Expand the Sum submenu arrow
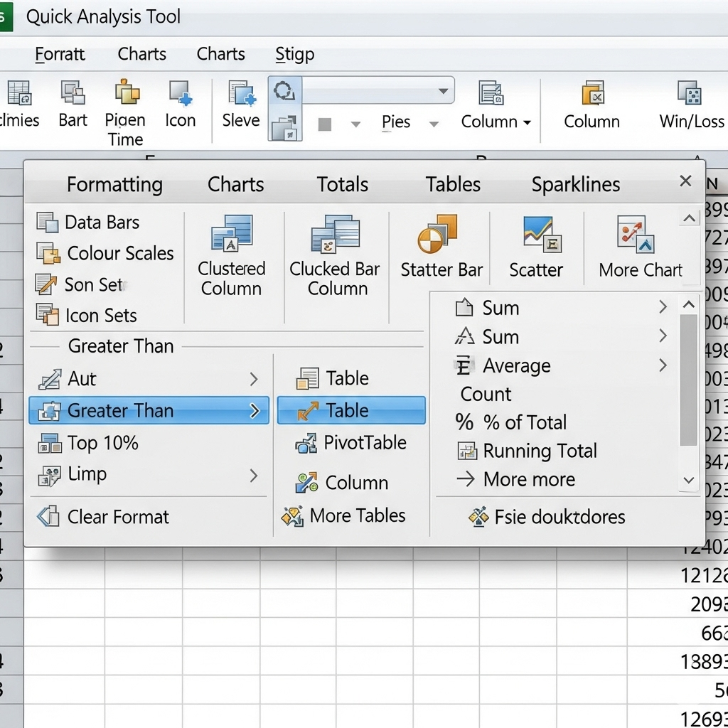 coord(663,308)
